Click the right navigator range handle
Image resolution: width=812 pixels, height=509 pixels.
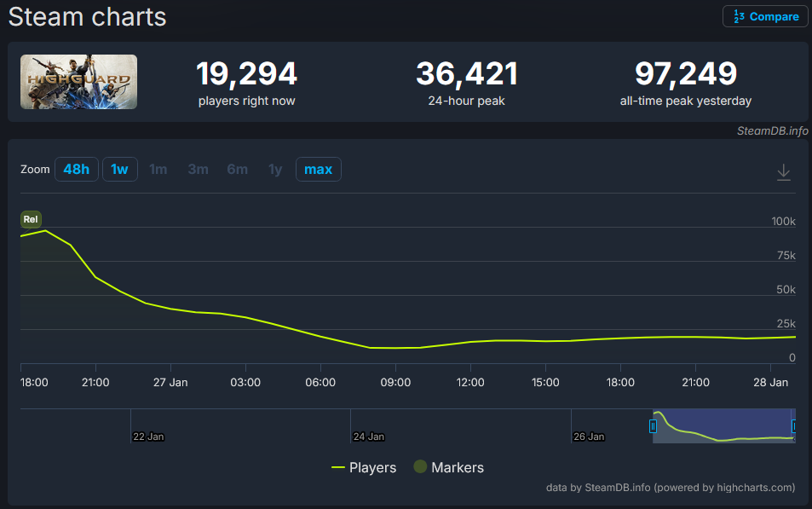793,426
